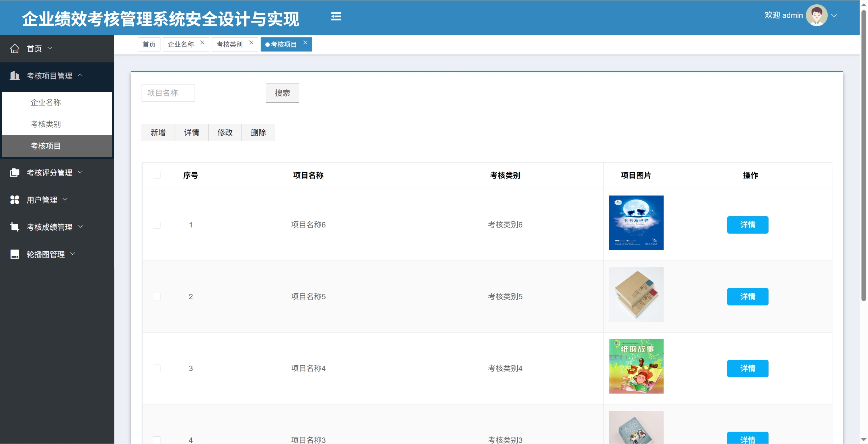Click the admin avatar picture
868x444 pixels.
(x=816, y=16)
